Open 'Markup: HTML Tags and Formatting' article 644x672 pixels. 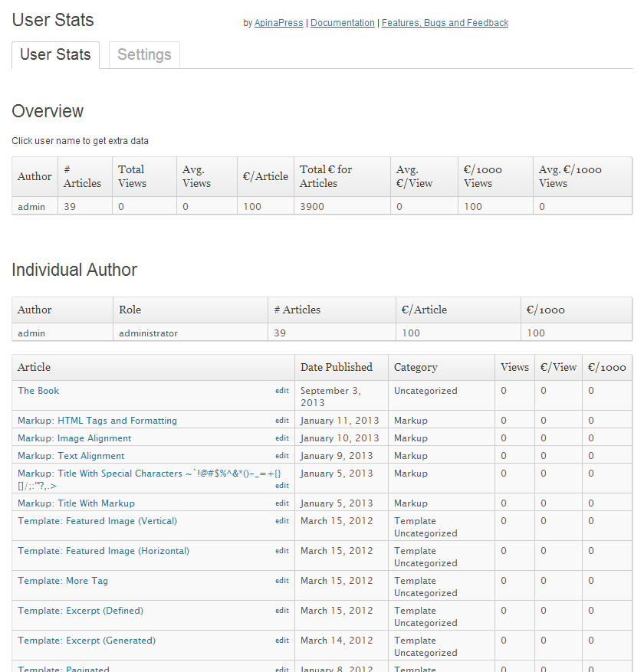(x=97, y=421)
